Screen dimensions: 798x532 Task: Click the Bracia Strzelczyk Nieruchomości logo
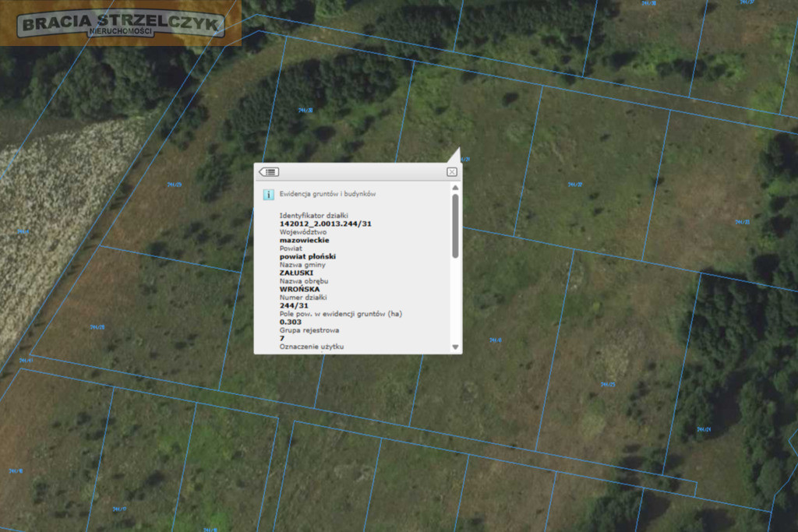point(121,23)
